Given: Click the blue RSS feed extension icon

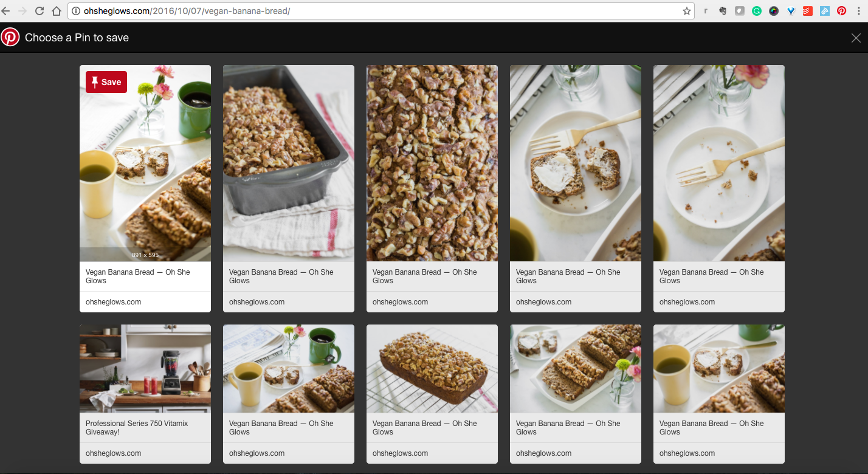Looking at the screenshot, I should pyautogui.click(x=824, y=11).
